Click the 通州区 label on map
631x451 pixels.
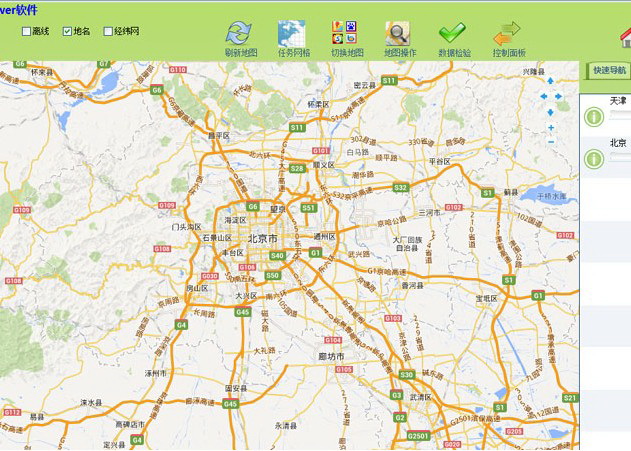coord(324,237)
